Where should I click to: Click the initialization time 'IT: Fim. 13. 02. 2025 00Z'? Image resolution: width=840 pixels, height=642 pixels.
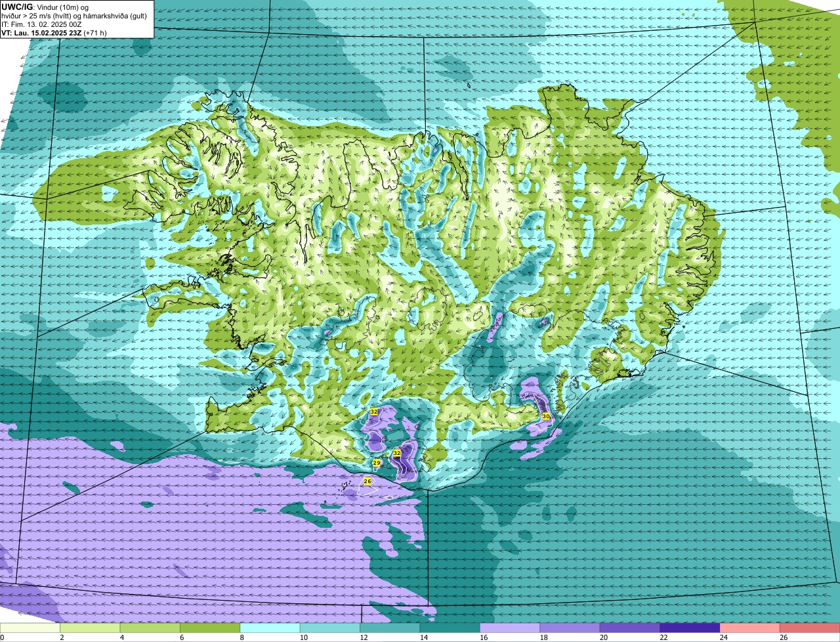click(41, 24)
